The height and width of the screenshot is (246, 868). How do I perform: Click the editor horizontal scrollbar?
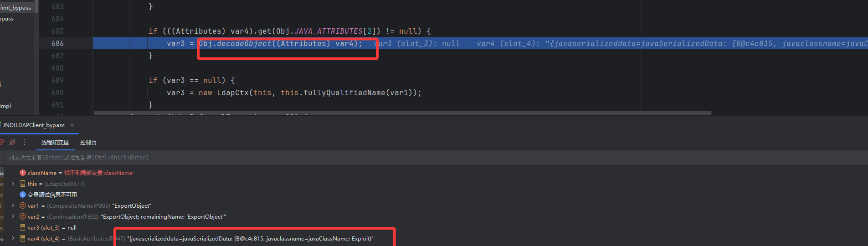tap(401, 113)
